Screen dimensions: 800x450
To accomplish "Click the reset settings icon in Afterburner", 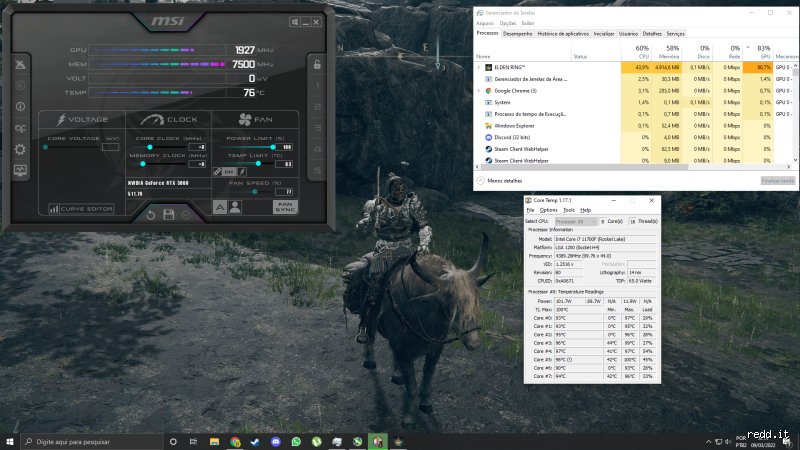I will [151, 215].
